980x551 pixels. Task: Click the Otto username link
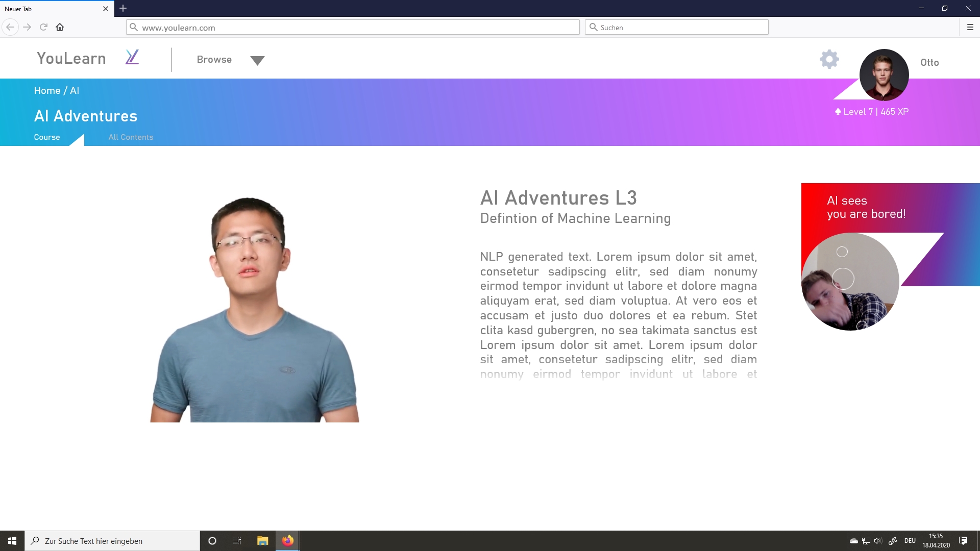click(929, 63)
